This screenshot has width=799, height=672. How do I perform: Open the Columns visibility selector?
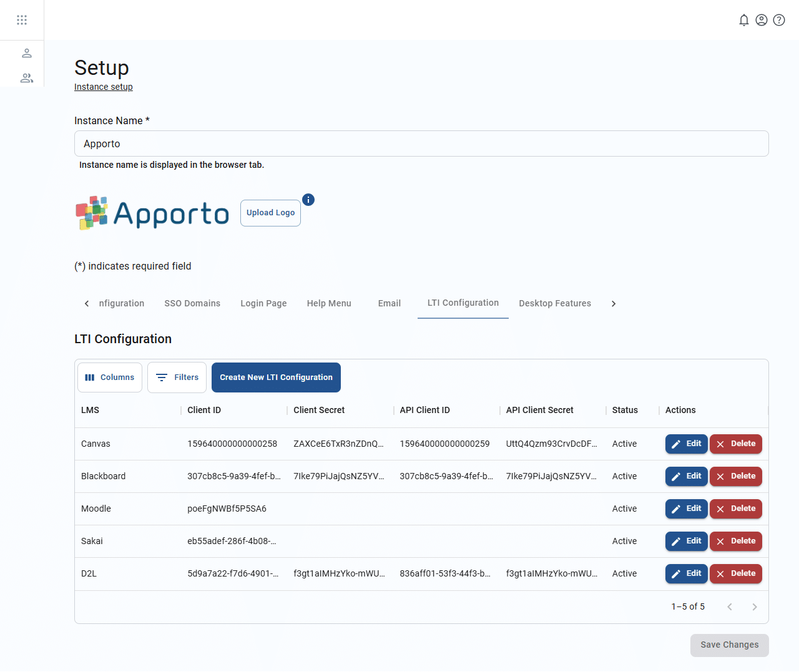(x=110, y=377)
